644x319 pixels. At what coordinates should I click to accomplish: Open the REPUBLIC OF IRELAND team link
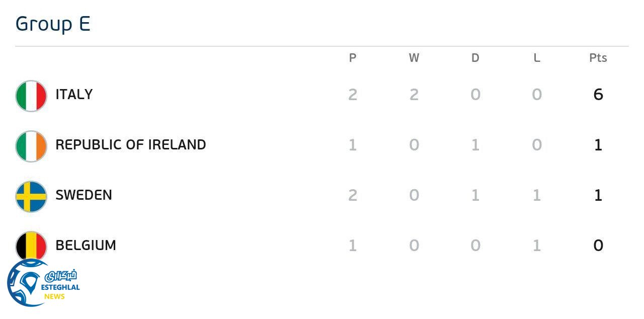[130, 145]
